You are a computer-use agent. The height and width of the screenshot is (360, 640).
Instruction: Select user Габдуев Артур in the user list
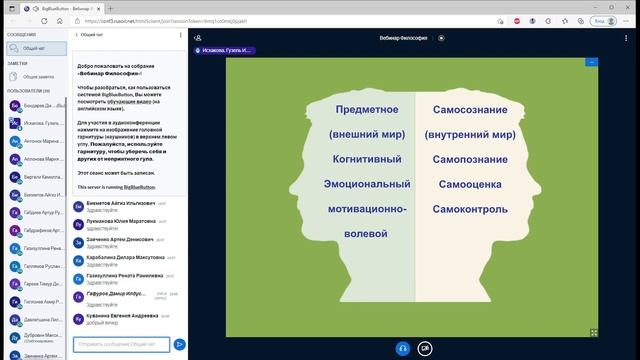tap(37, 213)
